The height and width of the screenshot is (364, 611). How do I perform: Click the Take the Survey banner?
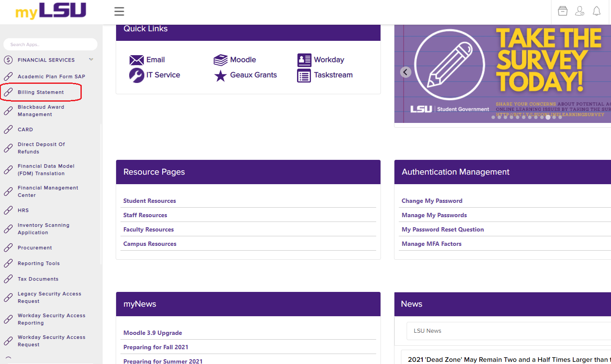click(503, 74)
